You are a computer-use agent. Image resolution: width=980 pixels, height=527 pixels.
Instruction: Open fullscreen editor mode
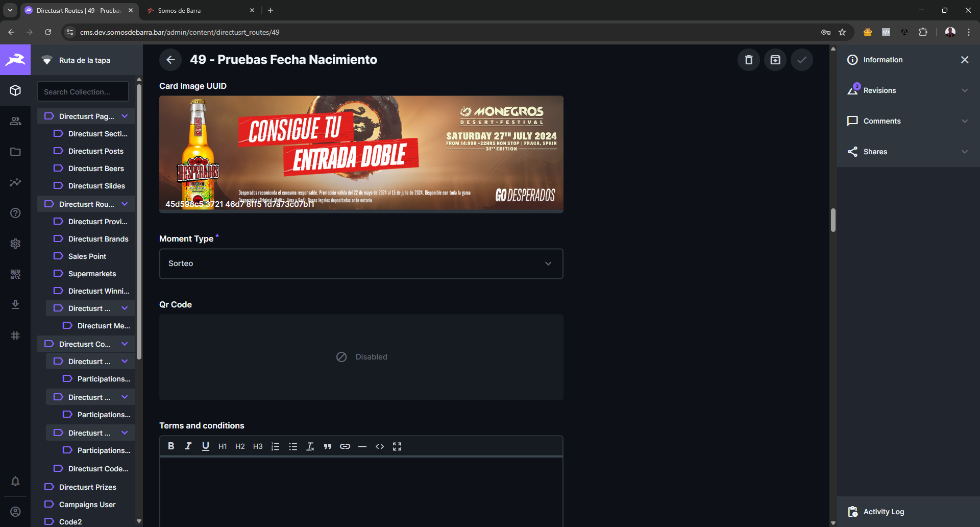click(x=397, y=446)
